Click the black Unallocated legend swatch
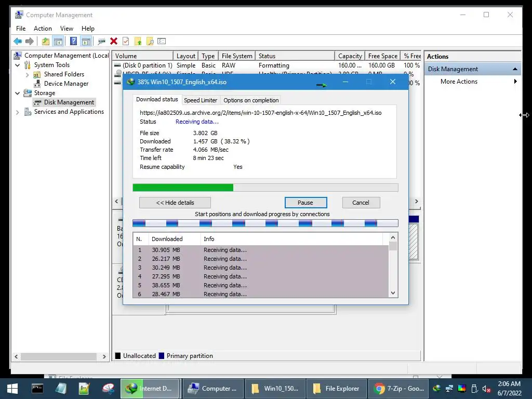The width and height of the screenshot is (532, 399). pos(118,355)
